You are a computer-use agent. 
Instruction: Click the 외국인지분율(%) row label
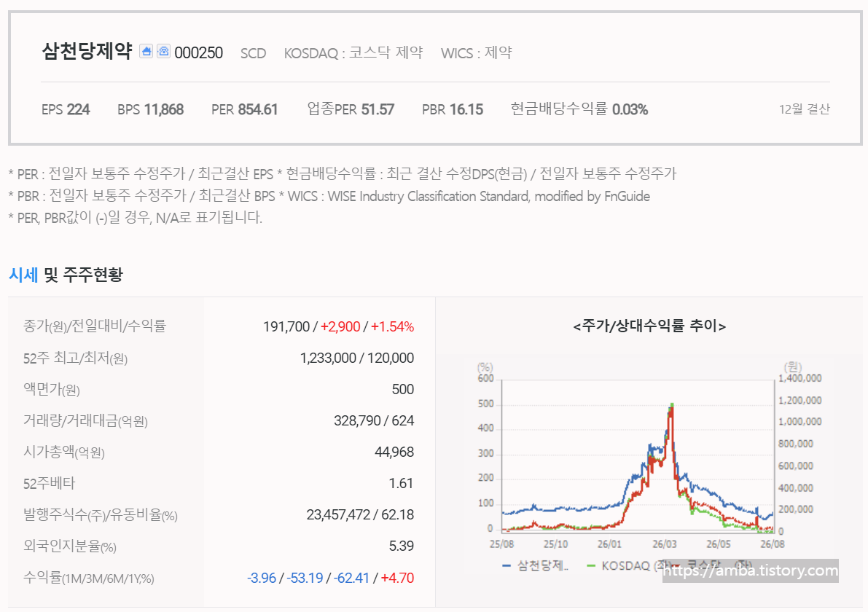[70, 546]
